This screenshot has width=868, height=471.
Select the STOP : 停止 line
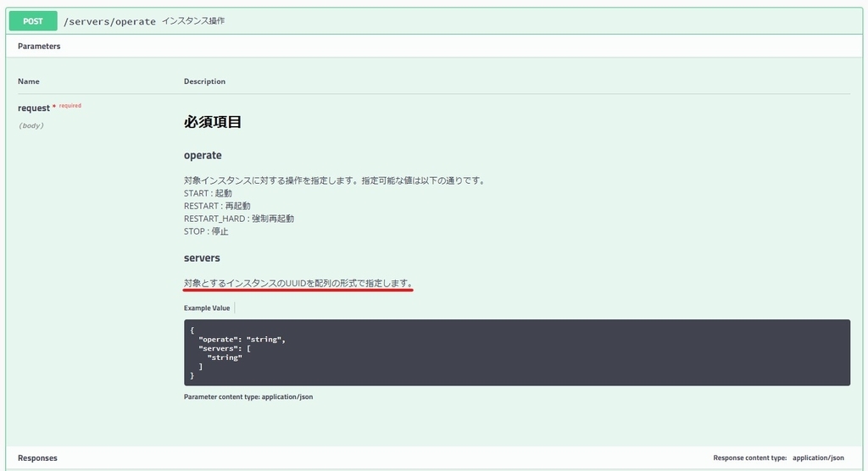tap(206, 231)
